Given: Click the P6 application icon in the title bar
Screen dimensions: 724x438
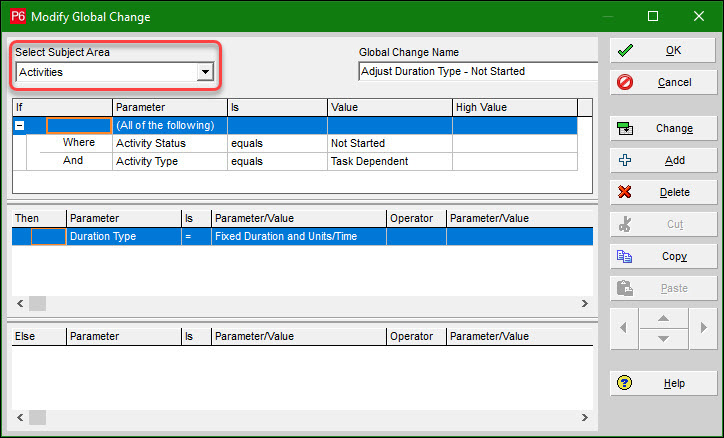Looking at the screenshot, I should (18, 16).
